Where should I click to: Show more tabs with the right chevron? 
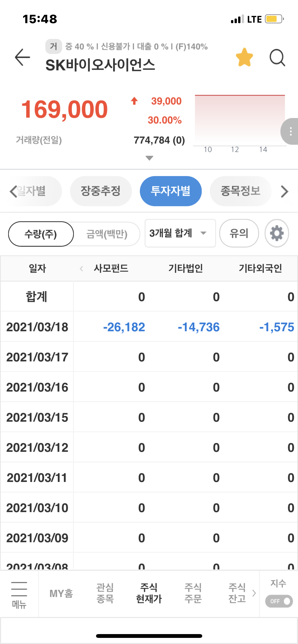click(x=285, y=191)
